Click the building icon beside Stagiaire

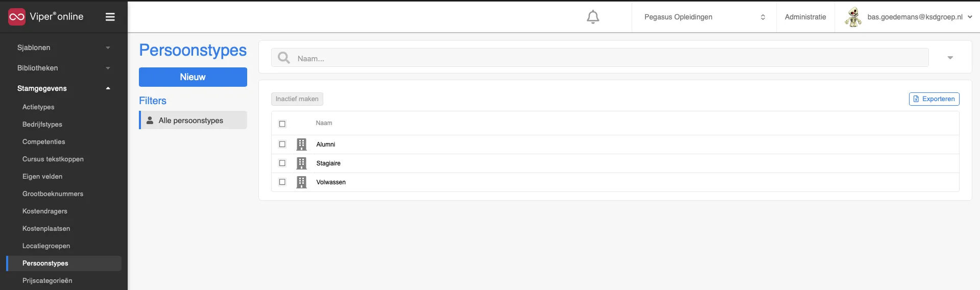click(x=301, y=163)
